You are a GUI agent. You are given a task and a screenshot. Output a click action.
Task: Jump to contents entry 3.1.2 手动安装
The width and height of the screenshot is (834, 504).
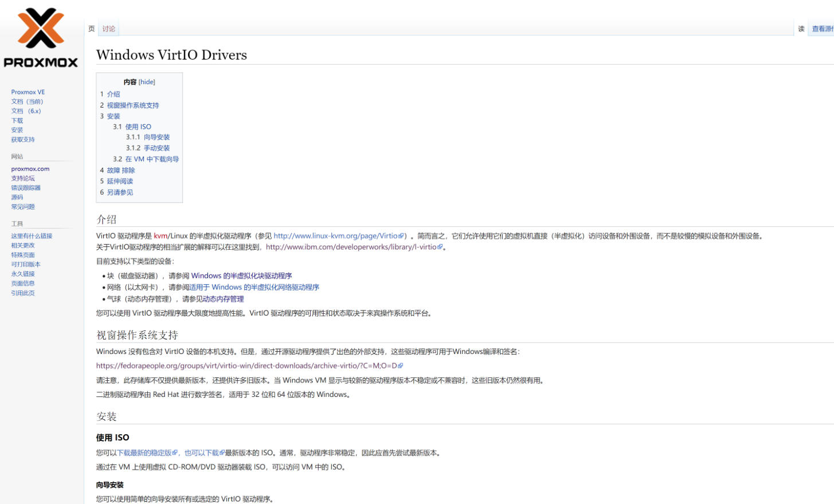(x=156, y=148)
